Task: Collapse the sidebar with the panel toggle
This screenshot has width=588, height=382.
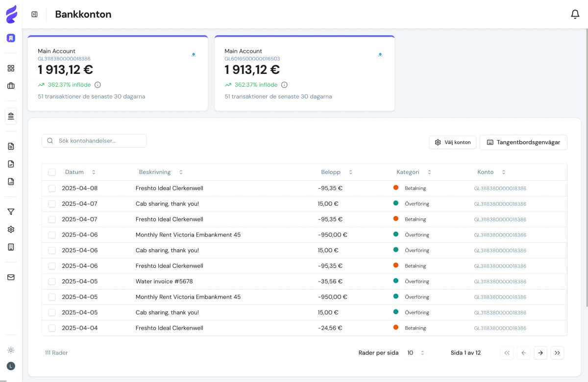Action: [34, 14]
